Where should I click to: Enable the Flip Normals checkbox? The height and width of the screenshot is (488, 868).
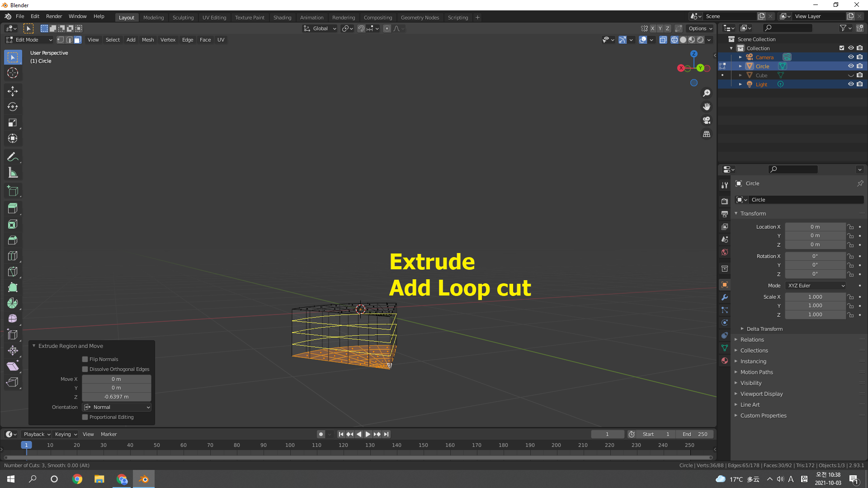coord(85,359)
